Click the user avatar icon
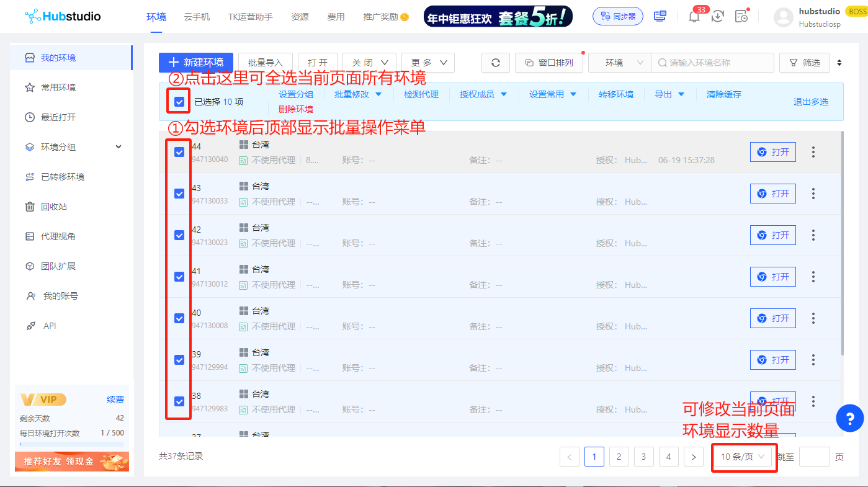868x487 pixels. [x=784, y=17]
